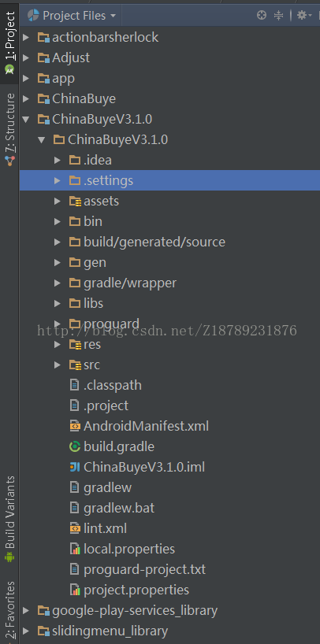The image size is (320, 644).
Task: Expand the google-play-services_library module
Action: coord(26,611)
